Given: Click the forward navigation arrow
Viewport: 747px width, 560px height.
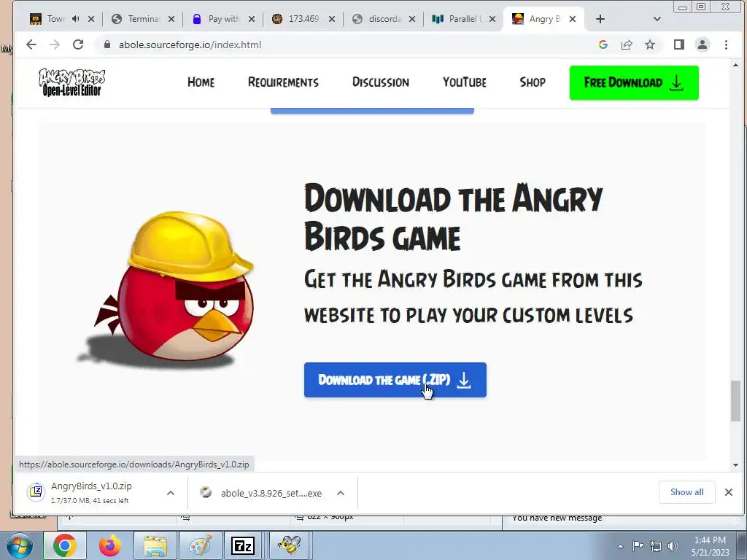Looking at the screenshot, I should pyautogui.click(x=55, y=44).
